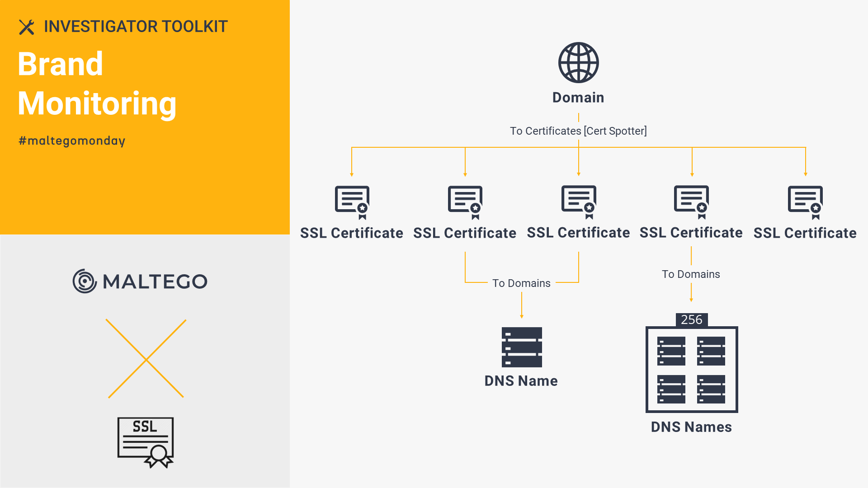Select the first SSL Certificate icon on the left
The width and height of the screenshot is (868, 488).
[x=352, y=202]
